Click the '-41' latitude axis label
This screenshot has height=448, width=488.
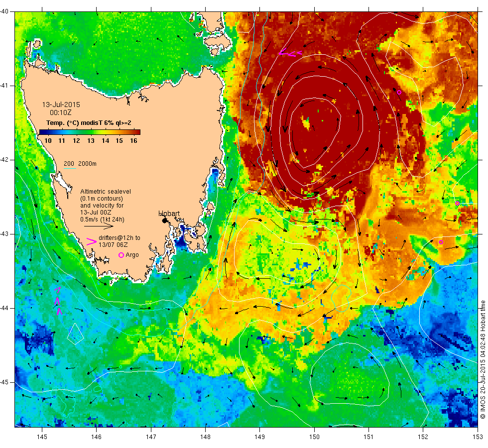(x=4, y=86)
